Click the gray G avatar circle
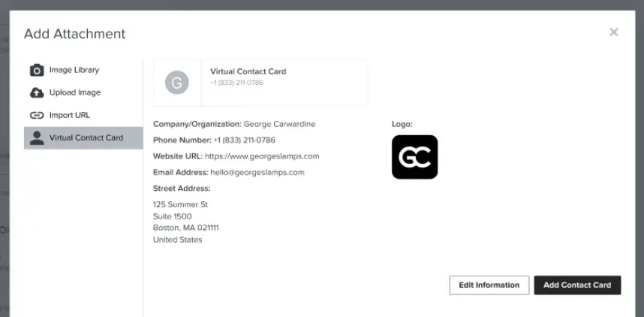 click(177, 83)
